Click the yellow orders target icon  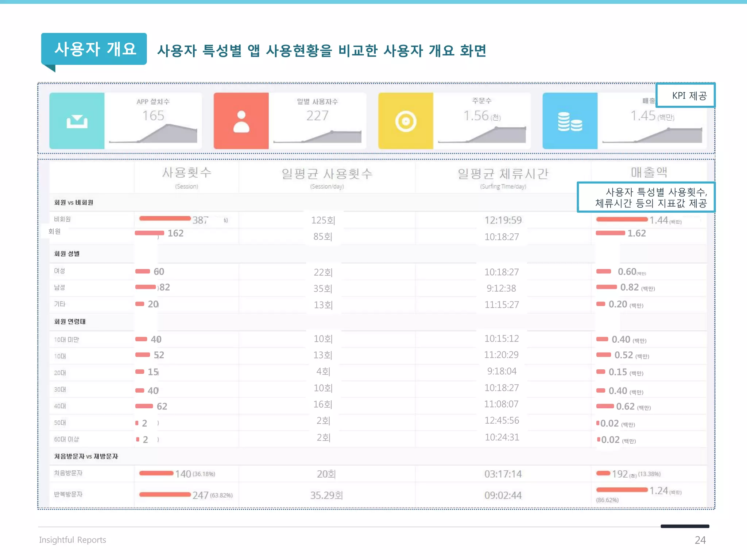click(406, 121)
